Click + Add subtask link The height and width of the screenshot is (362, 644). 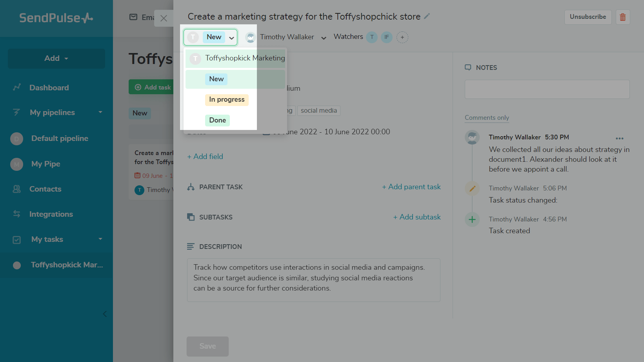pyautogui.click(x=417, y=217)
